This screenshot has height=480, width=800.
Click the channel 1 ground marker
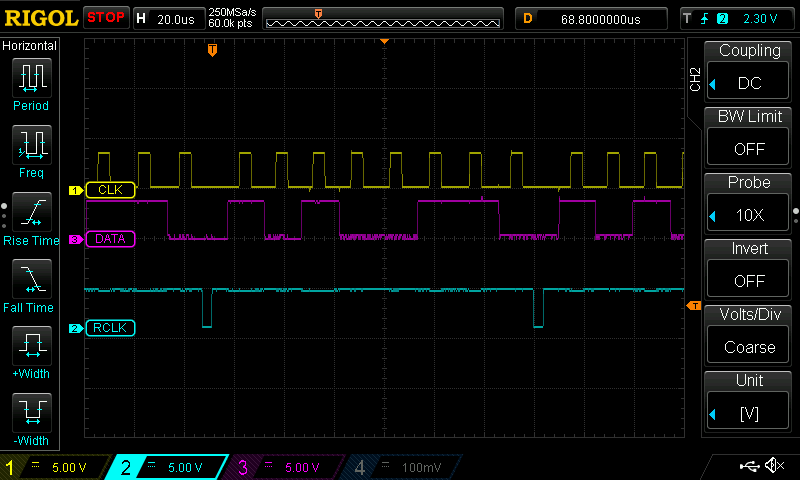76,190
